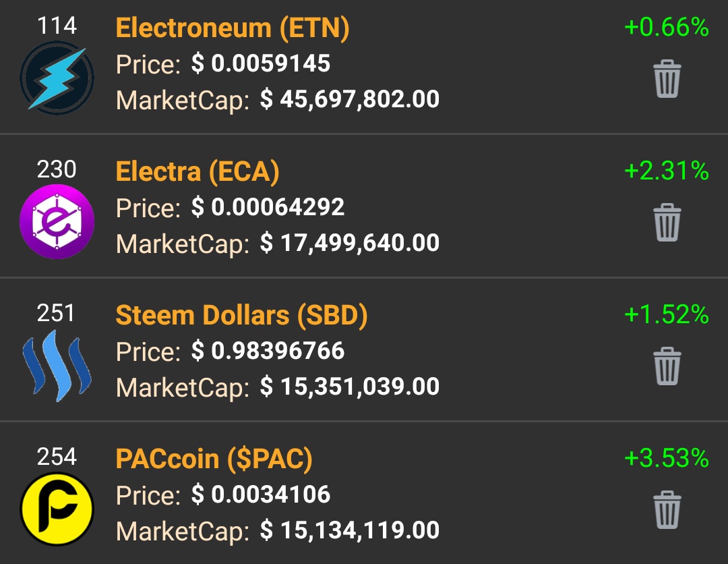Delete PACcoin via its trash icon

point(667,509)
